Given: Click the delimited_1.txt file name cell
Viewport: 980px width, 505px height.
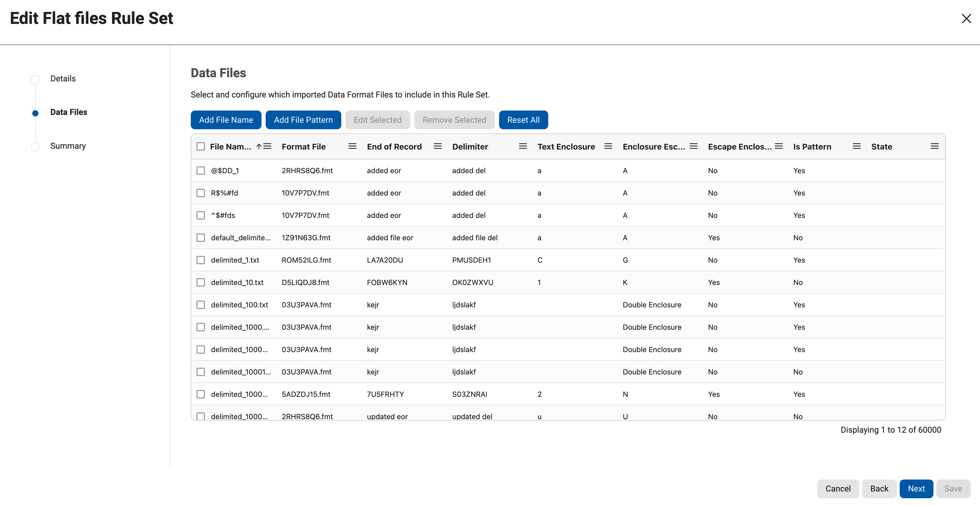Looking at the screenshot, I should pyautogui.click(x=235, y=260).
